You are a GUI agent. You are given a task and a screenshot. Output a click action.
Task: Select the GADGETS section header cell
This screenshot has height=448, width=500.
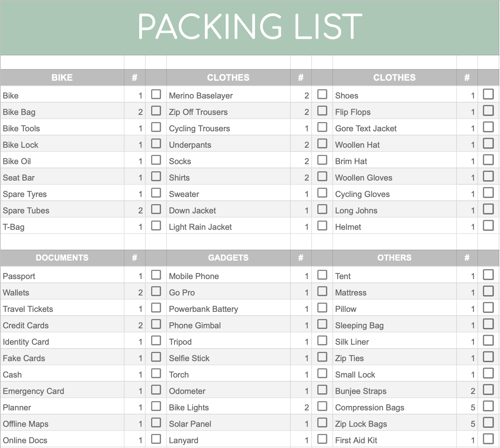click(228, 258)
